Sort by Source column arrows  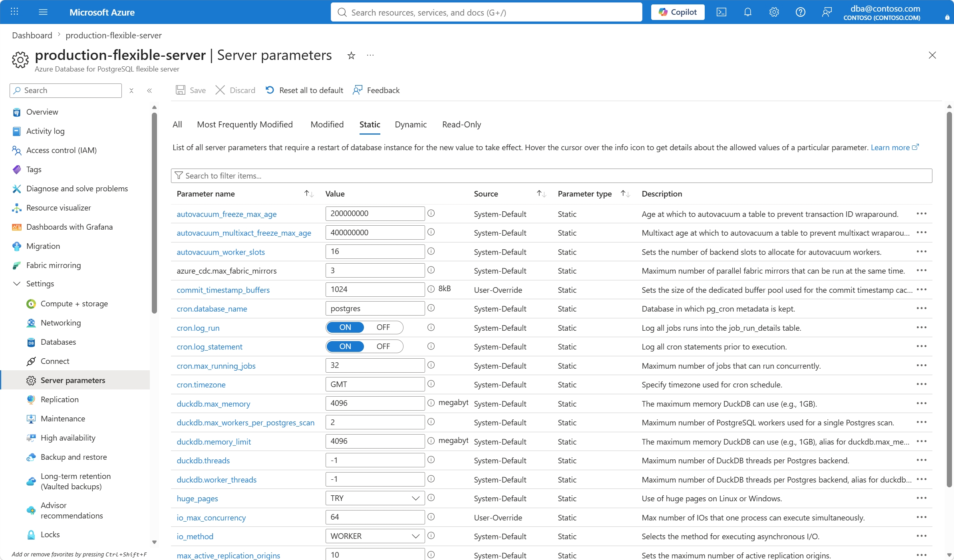(541, 194)
